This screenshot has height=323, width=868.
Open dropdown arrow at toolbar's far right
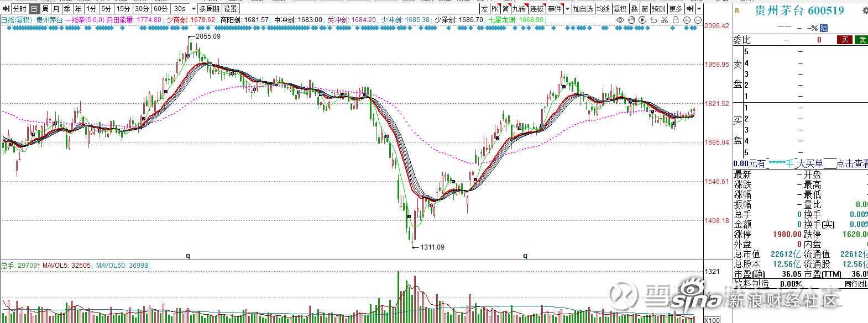699,9
